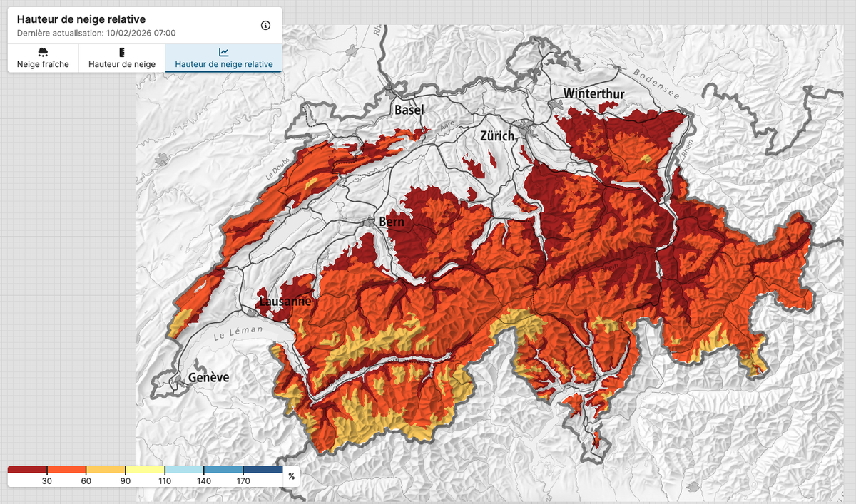Click the Le Léman lake label

point(239,334)
